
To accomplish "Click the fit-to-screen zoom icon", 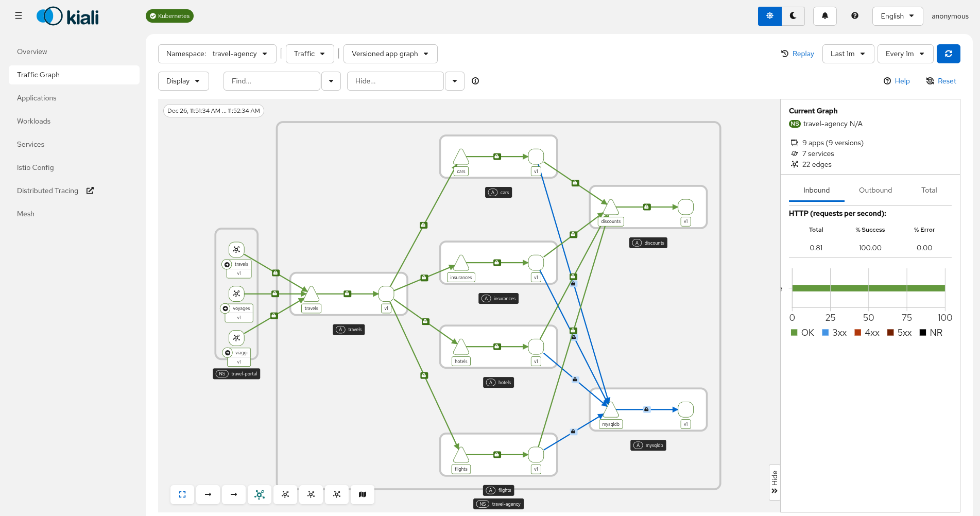I will pyautogui.click(x=182, y=494).
